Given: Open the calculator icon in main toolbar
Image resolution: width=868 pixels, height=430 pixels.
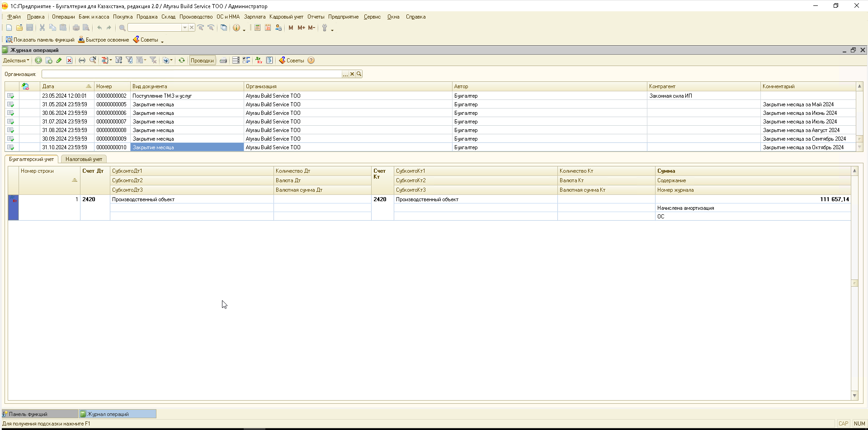Looking at the screenshot, I should click(257, 28).
